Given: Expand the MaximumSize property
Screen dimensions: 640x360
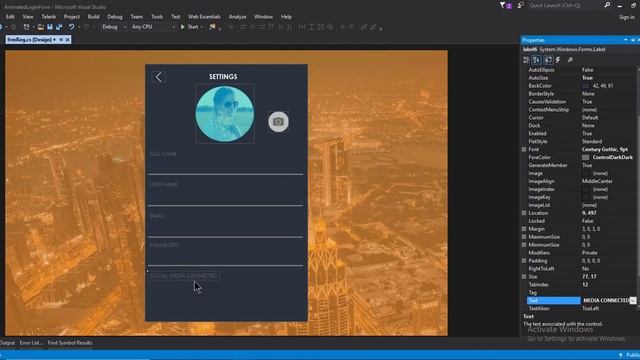Looking at the screenshot, I should 524,237.
